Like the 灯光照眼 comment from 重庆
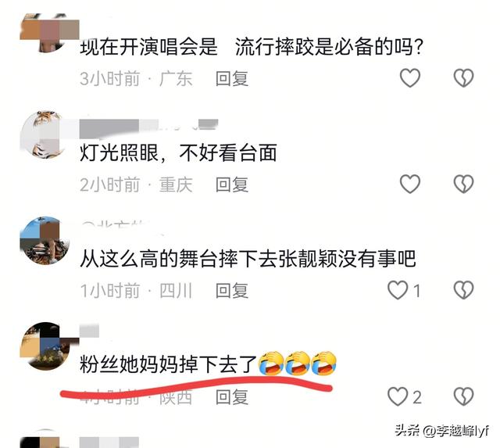 coord(409,184)
